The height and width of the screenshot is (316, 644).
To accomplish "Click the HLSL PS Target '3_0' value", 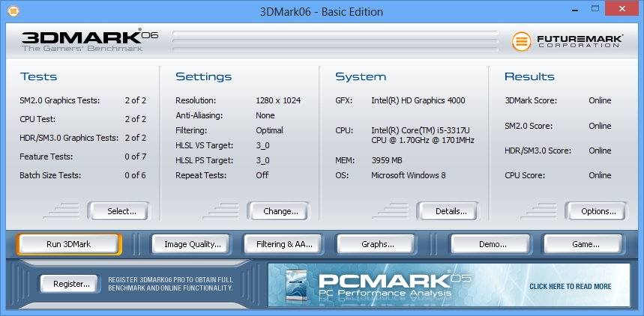I will (x=263, y=160).
